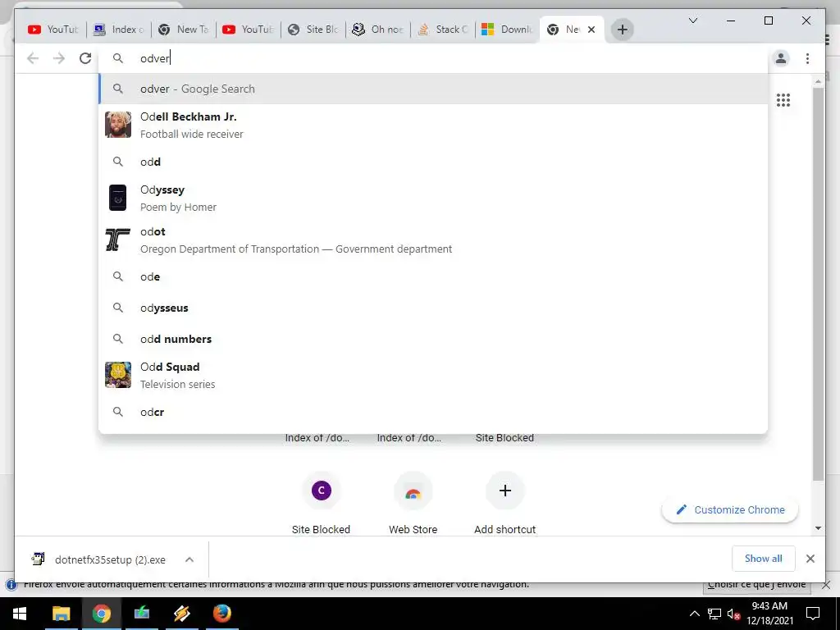This screenshot has height=630, width=840.
Task: Switch to the second New Tab tab
Action: pos(184,30)
